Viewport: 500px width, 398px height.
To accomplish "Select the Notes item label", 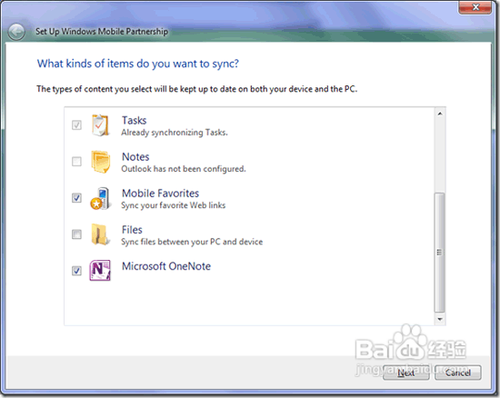I will pos(135,157).
